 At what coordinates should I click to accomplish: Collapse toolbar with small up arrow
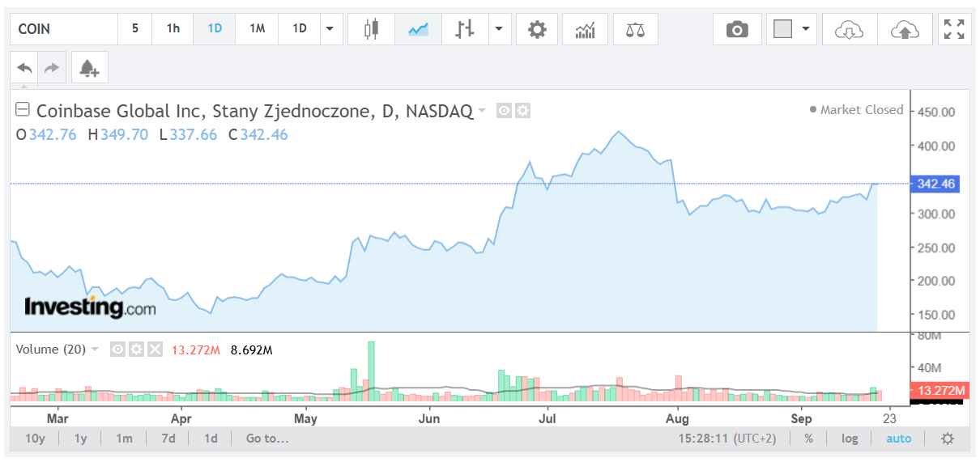tap(23, 86)
